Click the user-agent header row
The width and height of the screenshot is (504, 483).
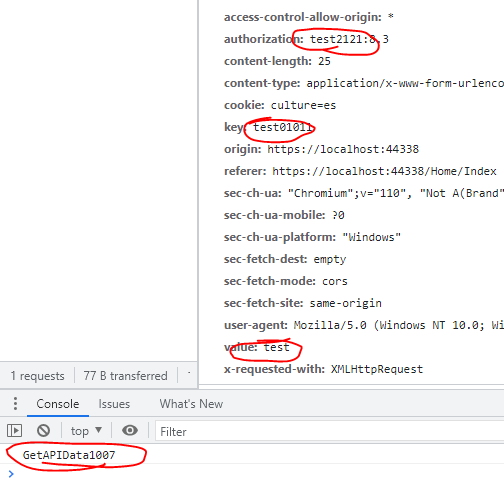(364, 325)
